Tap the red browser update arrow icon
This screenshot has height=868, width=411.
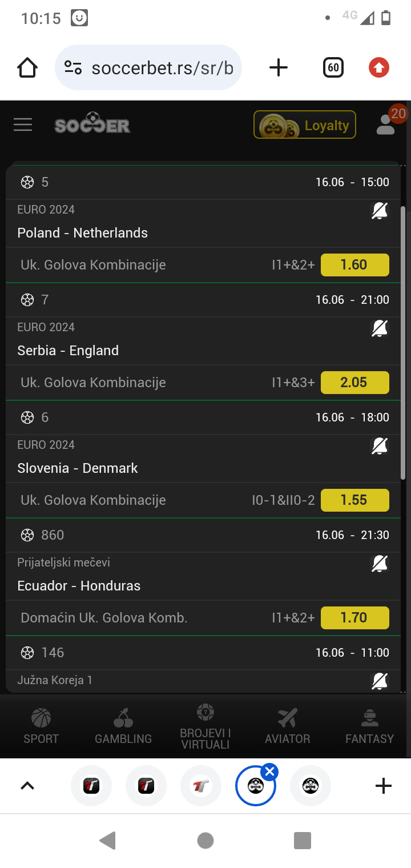coord(378,68)
